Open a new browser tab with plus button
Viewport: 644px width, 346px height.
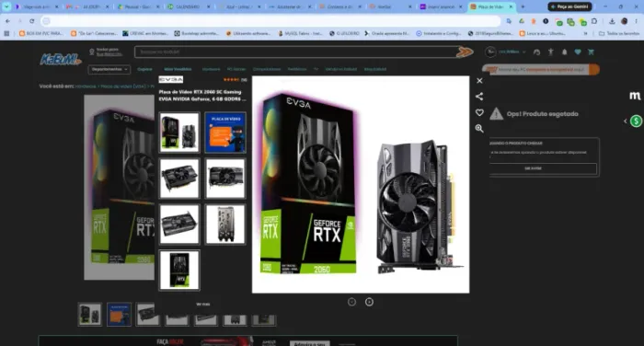coord(523,6)
